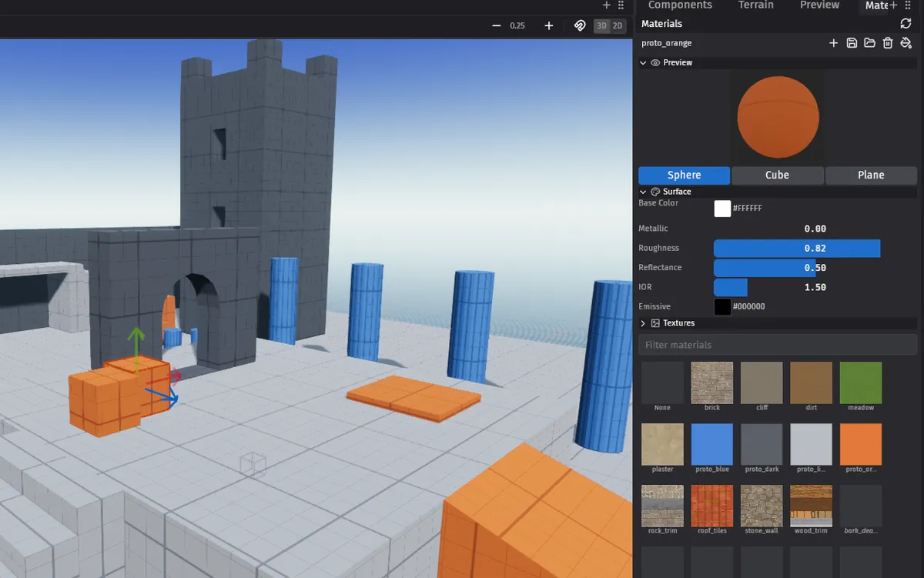924x578 pixels.
Task: Open the Preview tab
Action: [x=819, y=5]
